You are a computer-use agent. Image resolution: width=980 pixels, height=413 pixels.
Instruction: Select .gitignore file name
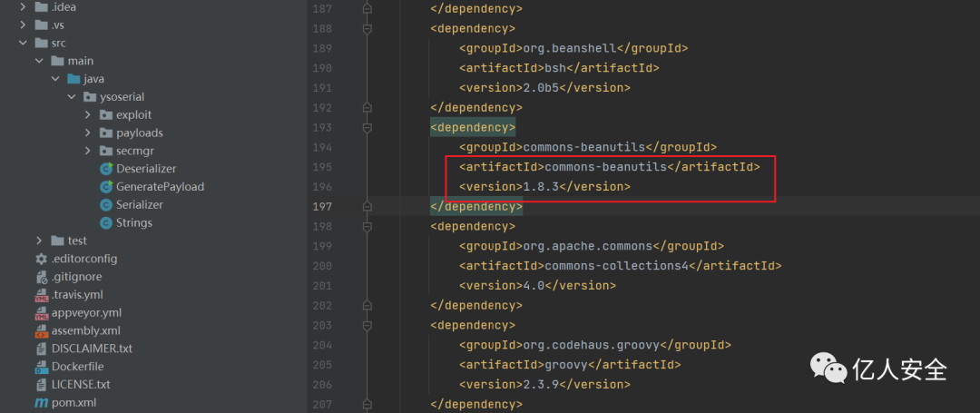coord(77,277)
